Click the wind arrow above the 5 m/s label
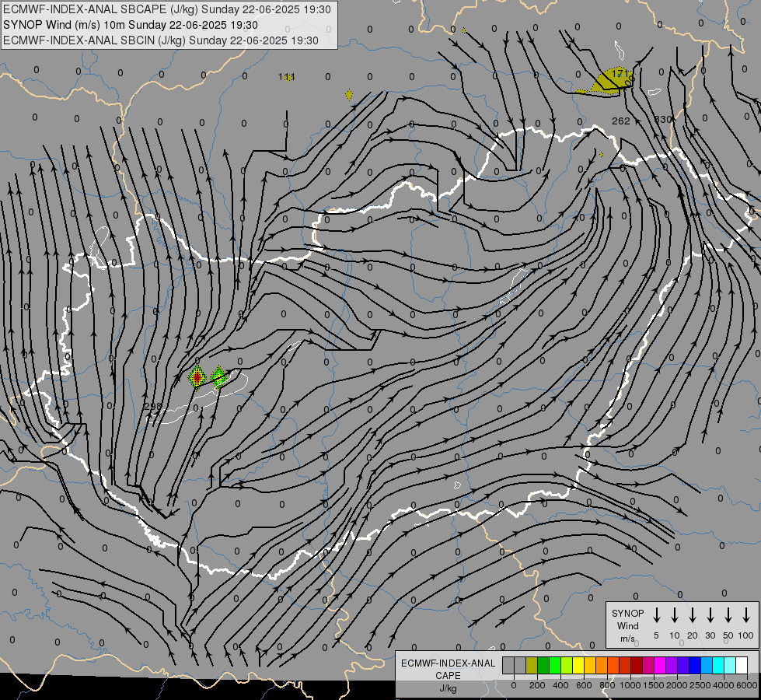Screen dimensions: 761x700 coord(656,614)
